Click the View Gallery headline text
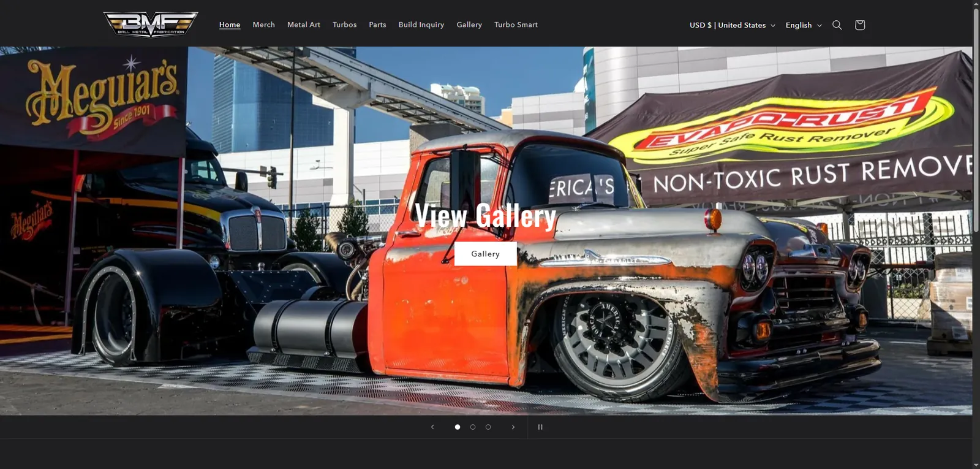The width and height of the screenshot is (980, 469). [486, 216]
